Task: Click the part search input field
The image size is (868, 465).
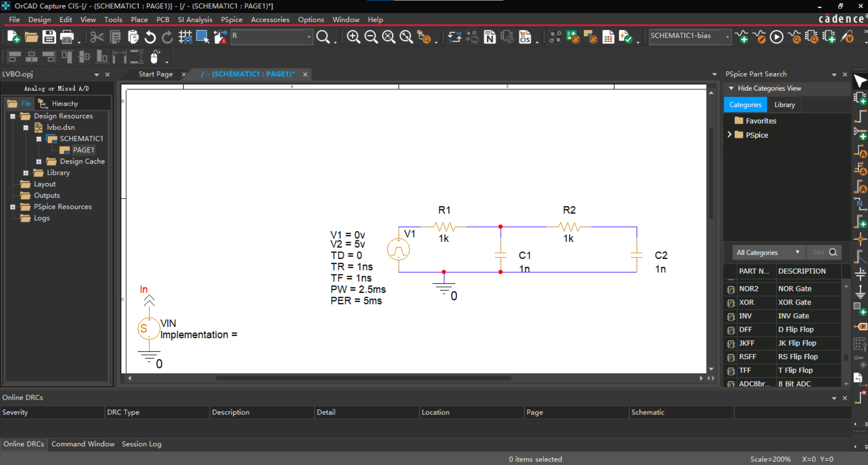Action: (x=818, y=252)
